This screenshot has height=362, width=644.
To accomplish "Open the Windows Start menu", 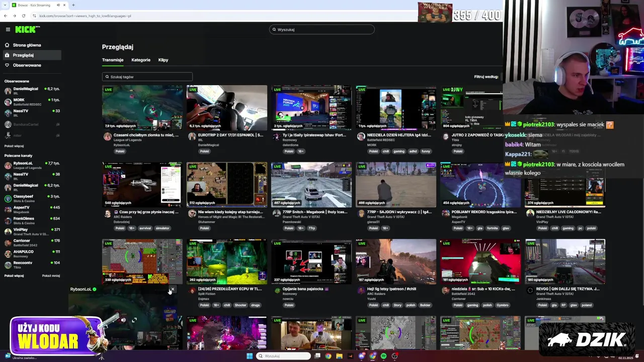I will click(249, 356).
